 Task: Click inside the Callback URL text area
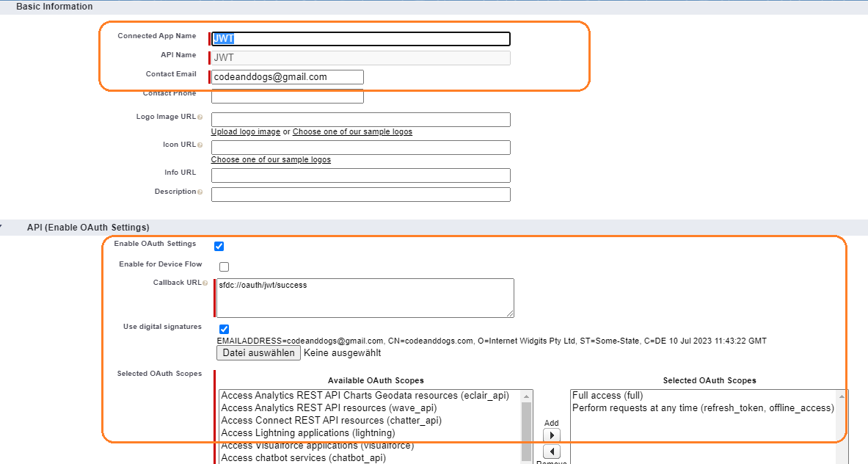click(365, 297)
